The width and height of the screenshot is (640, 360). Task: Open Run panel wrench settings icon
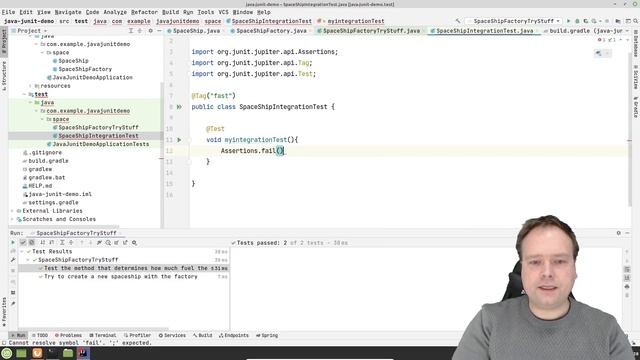13,260
